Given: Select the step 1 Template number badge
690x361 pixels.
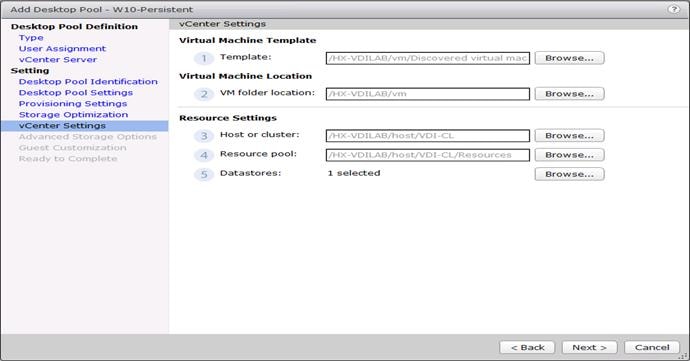Looking at the screenshot, I should pyautogui.click(x=204, y=58).
